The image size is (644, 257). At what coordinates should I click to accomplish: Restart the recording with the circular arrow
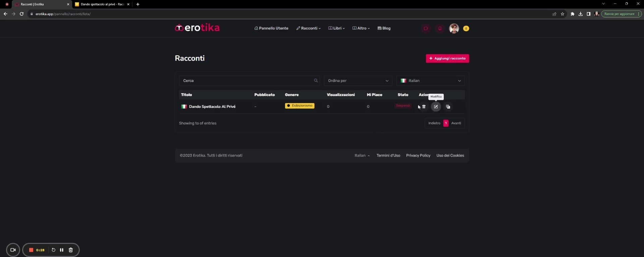53,250
